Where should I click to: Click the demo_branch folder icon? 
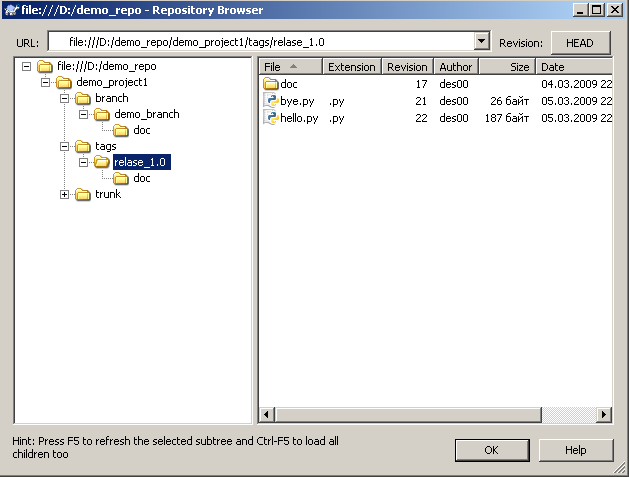102,115
